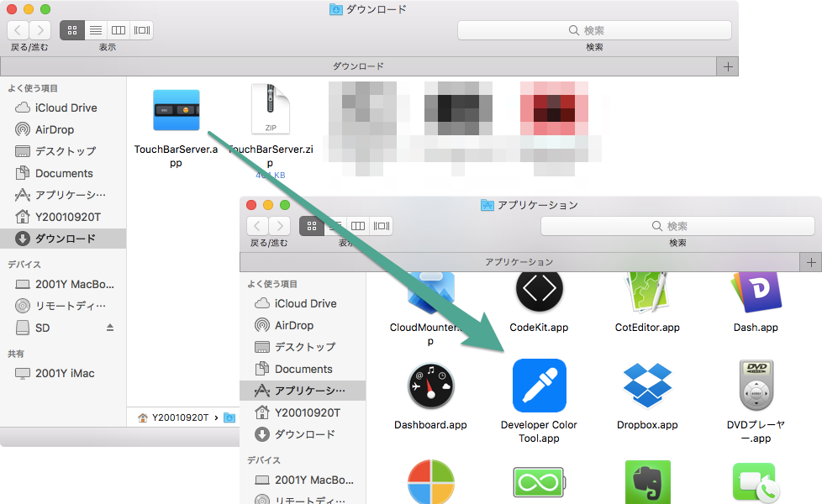Go back in Downloads window
This screenshot has width=822, height=504.
click(x=18, y=30)
